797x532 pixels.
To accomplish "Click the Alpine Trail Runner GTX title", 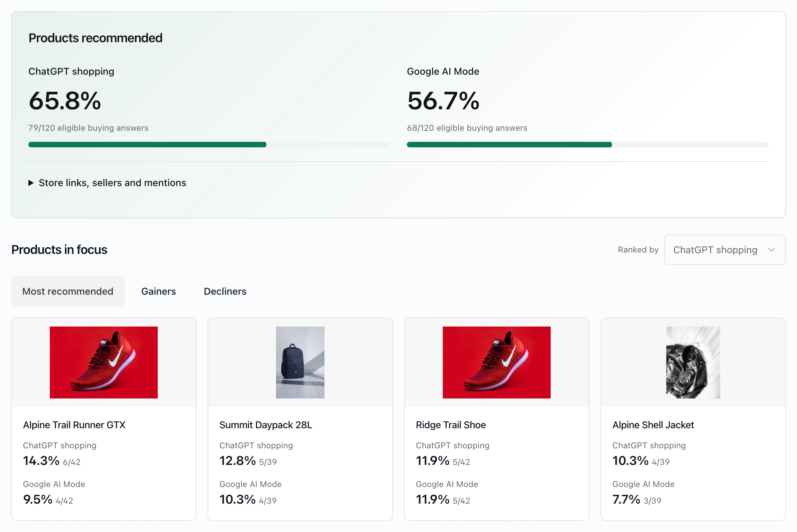I will 74,425.
